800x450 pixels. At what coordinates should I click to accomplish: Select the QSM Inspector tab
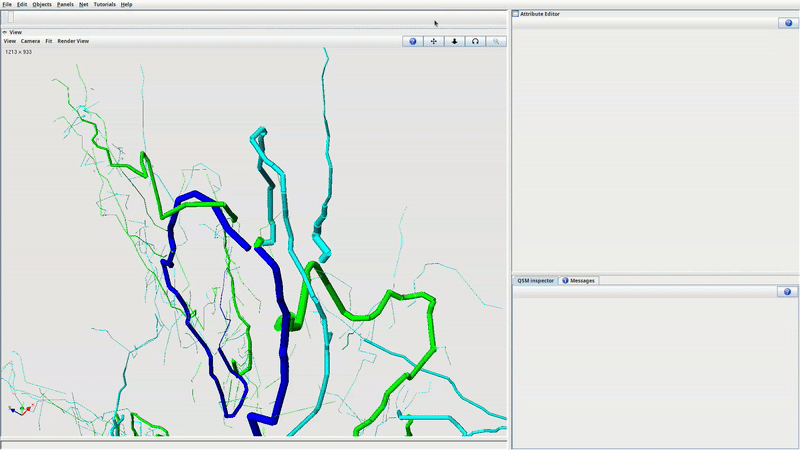tap(535, 280)
